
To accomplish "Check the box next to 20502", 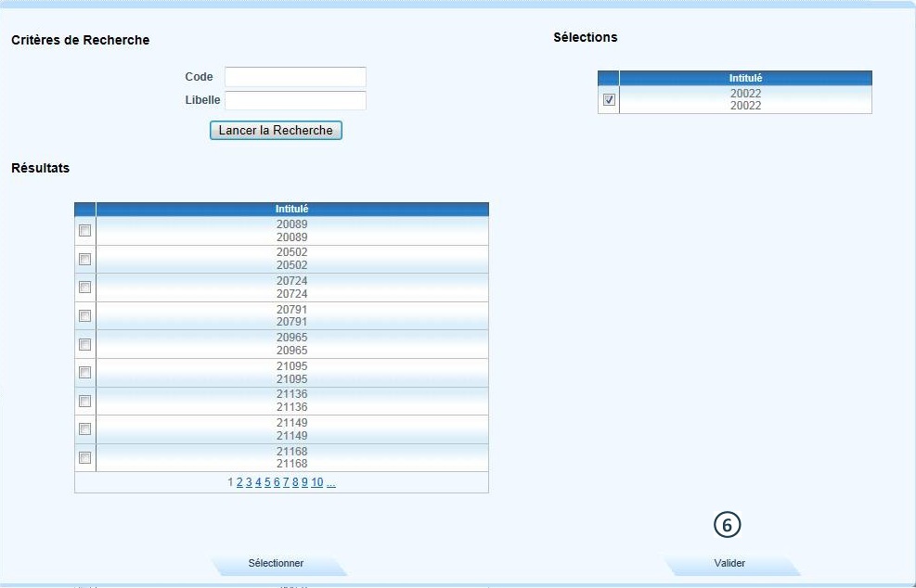I will tap(85, 259).
